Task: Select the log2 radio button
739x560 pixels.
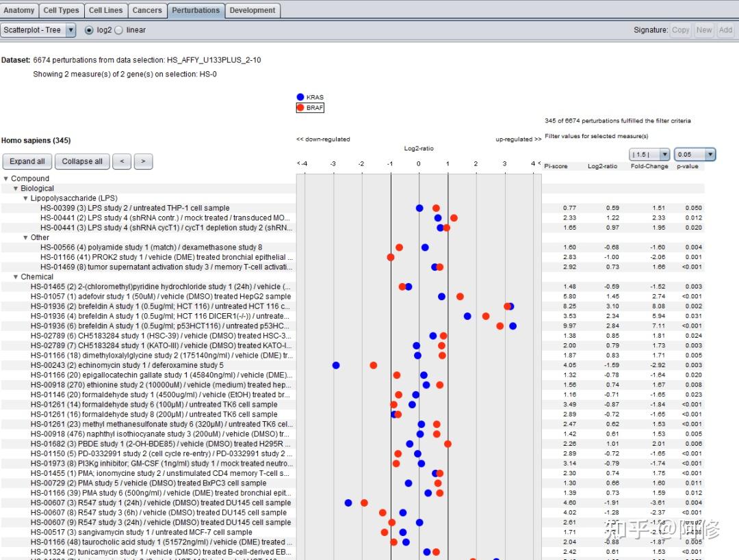Action: [89, 30]
